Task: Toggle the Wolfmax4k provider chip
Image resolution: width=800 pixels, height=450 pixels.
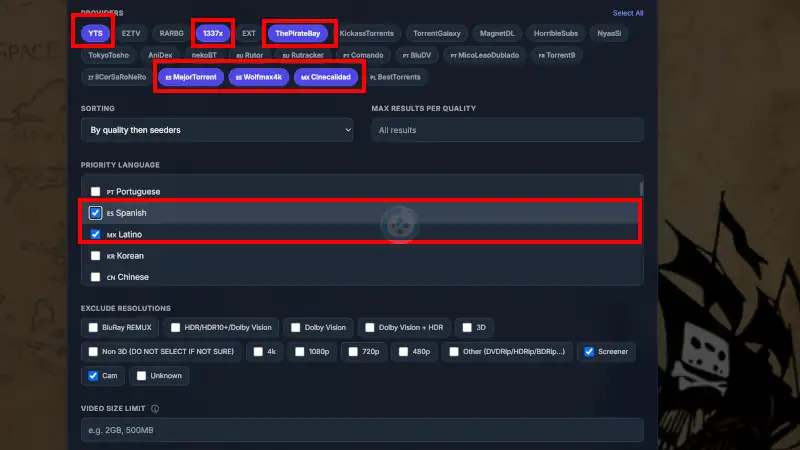Action: click(259, 77)
